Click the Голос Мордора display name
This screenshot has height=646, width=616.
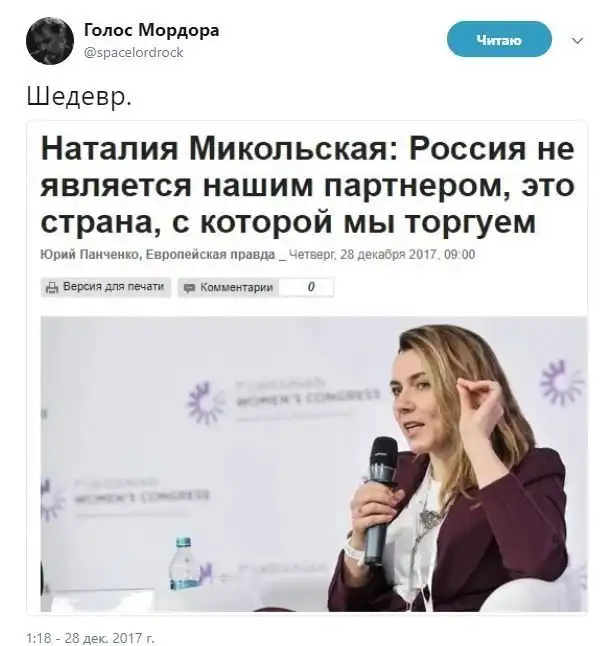152,30
